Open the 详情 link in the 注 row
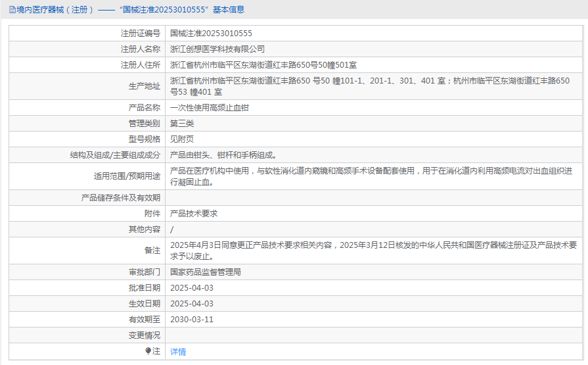This screenshot has height=365, width=588. pos(178,351)
